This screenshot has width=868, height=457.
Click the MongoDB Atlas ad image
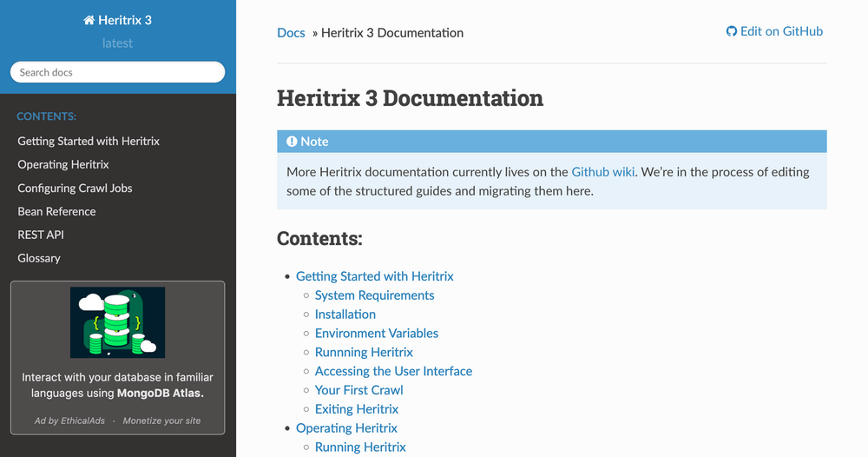tap(117, 322)
